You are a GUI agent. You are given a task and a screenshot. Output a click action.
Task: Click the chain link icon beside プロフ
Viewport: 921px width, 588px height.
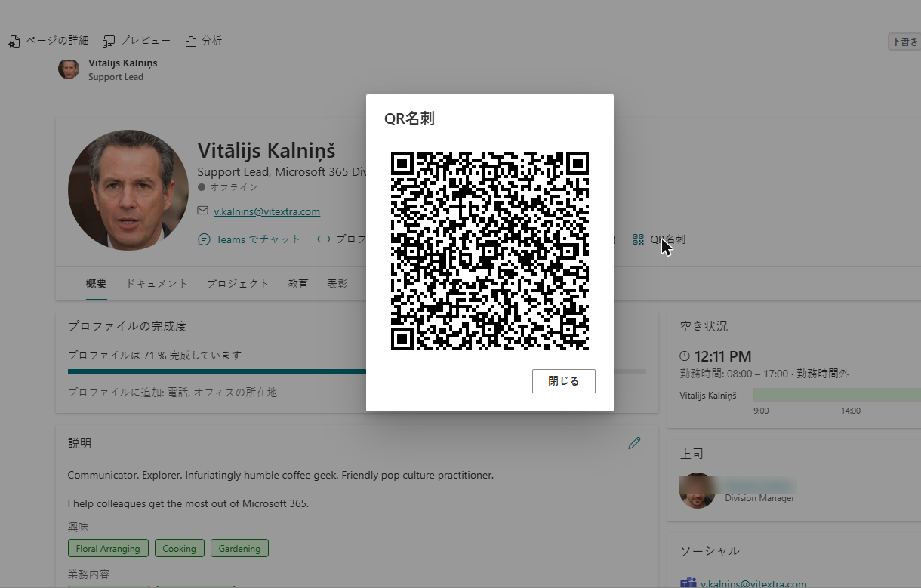[324, 239]
